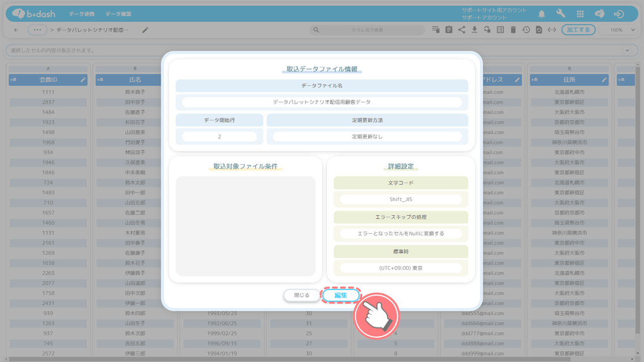Image resolution: width=644 pixels, height=362 pixels.
Task: Click the clipboard icon in toolbar
Action: click(x=449, y=30)
